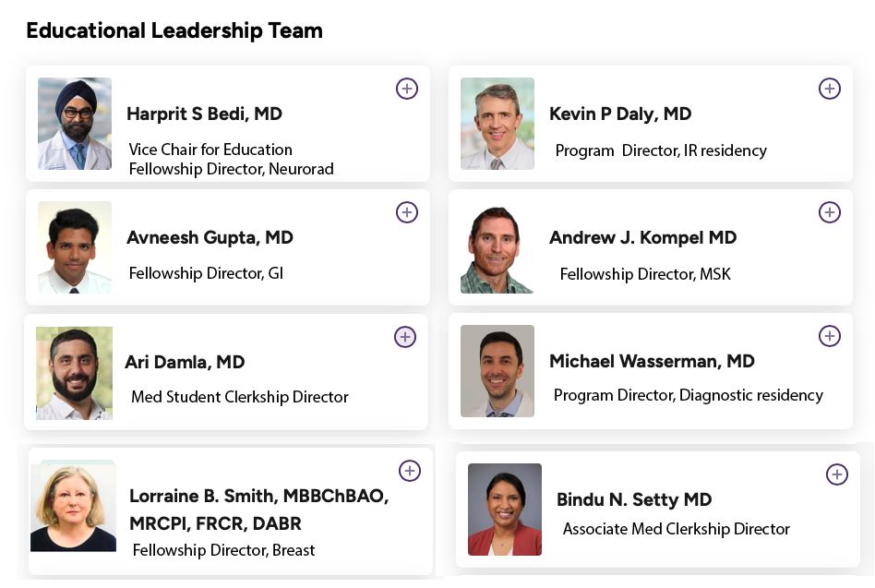Open Lorraine B. Smith's plus icon
875x588 pixels.
410,471
